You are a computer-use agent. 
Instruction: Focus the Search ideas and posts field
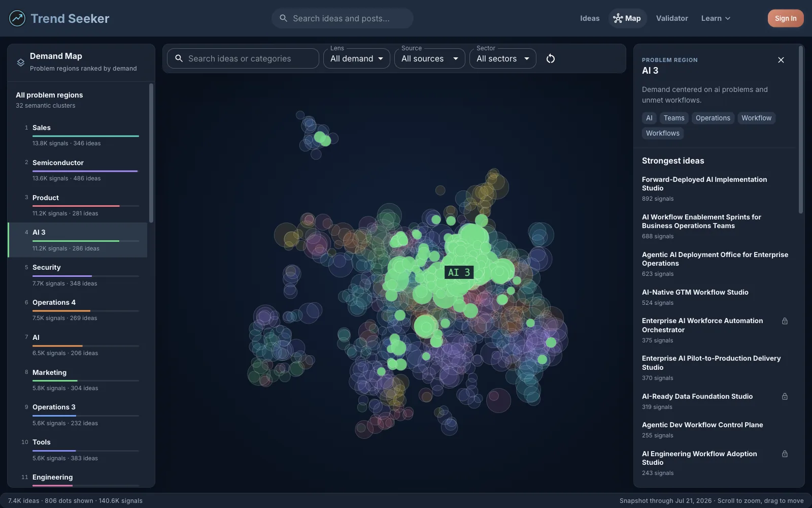(343, 18)
